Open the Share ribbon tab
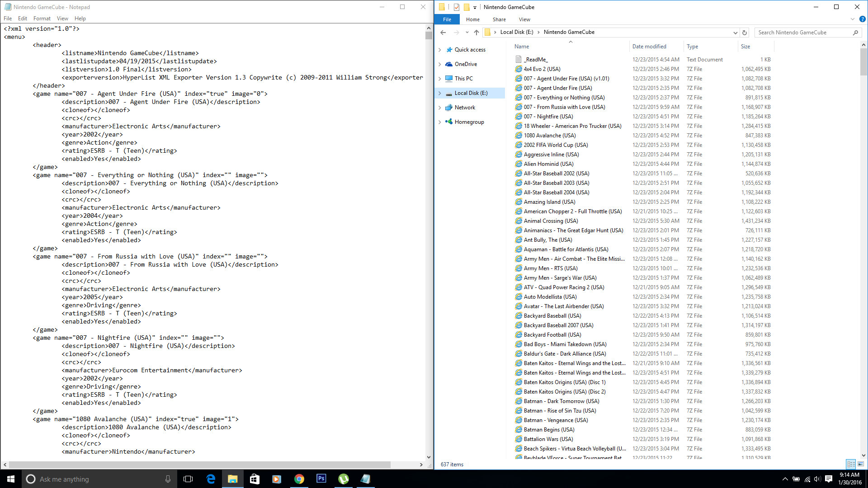Image resolution: width=868 pixels, height=488 pixels. tap(499, 19)
